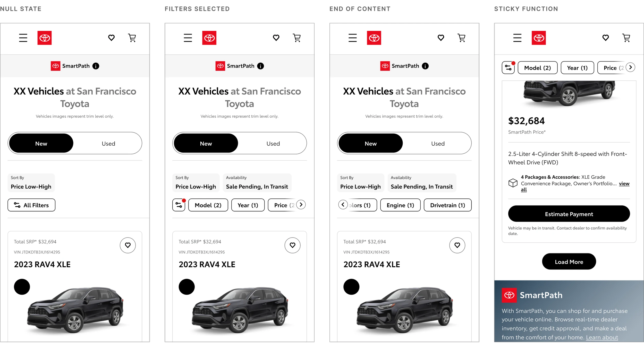Screen dimensions: 644x359
Task: Select black color swatch in End of Content card
Action: (x=351, y=287)
